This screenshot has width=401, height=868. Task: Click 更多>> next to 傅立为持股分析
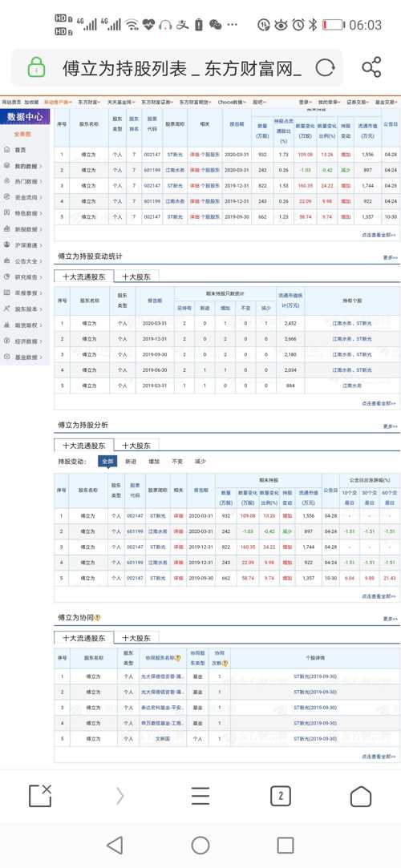click(390, 426)
